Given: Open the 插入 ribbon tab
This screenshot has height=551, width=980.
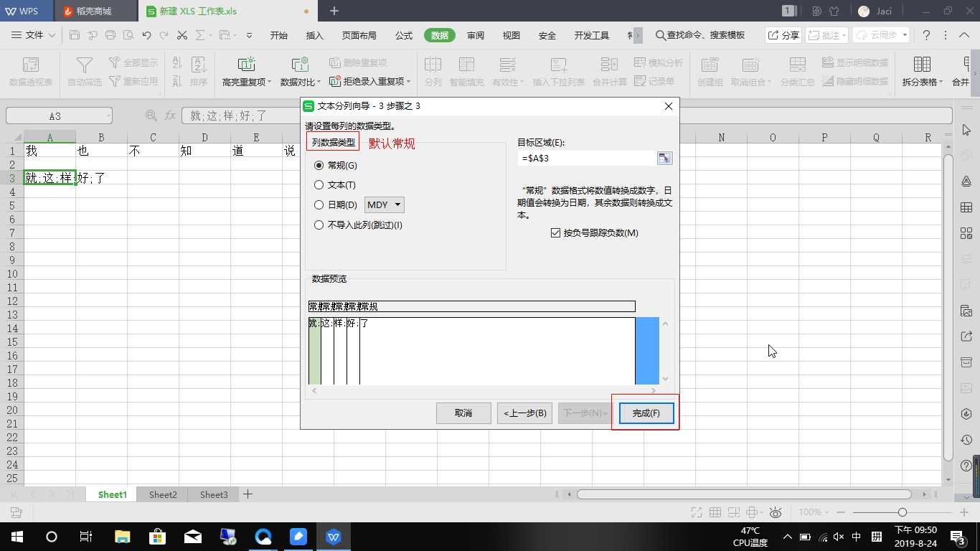Looking at the screenshot, I should (x=315, y=35).
